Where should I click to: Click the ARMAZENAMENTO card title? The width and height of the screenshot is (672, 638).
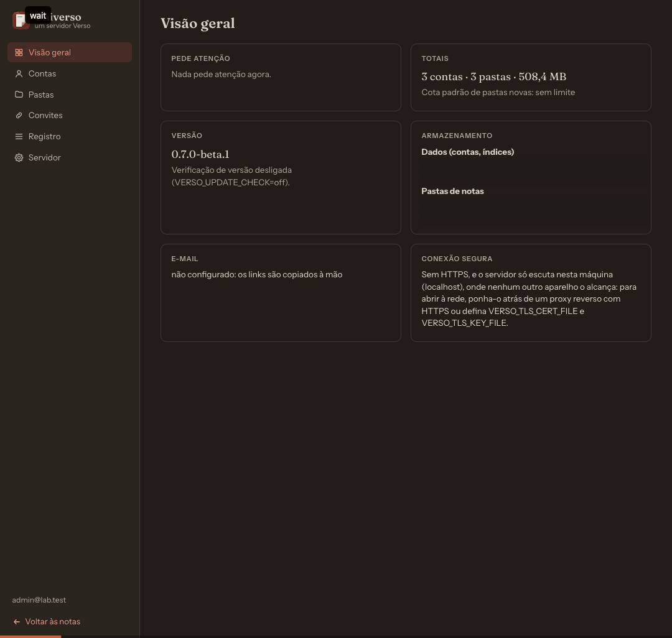click(x=457, y=136)
